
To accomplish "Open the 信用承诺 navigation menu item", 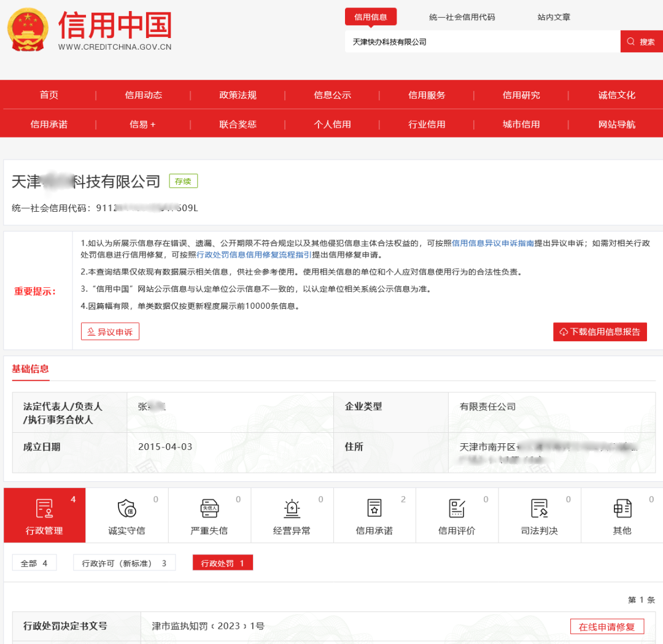I will pos(49,124).
